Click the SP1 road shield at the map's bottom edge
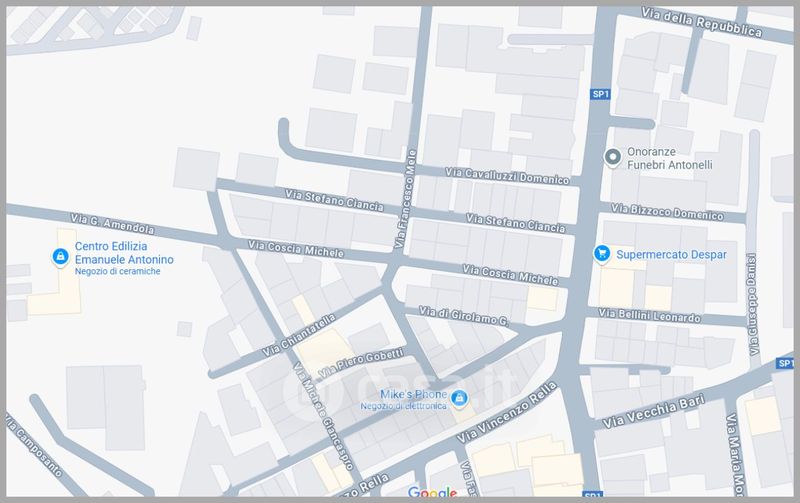The image size is (800, 503). click(591, 496)
